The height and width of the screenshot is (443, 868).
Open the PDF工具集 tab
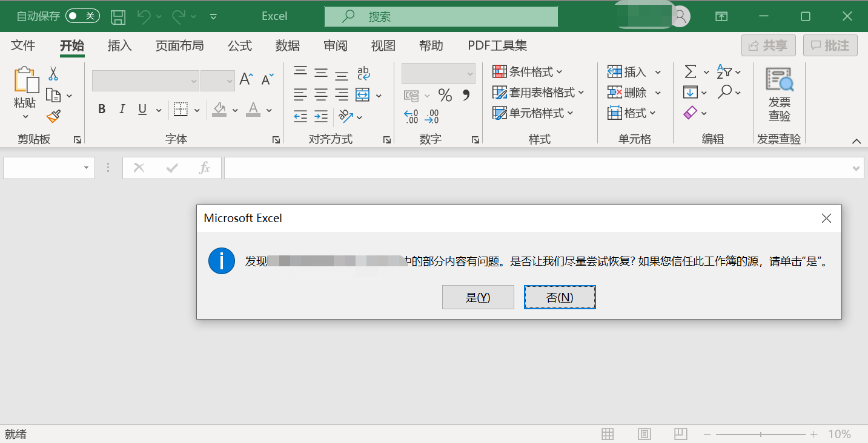click(x=497, y=45)
